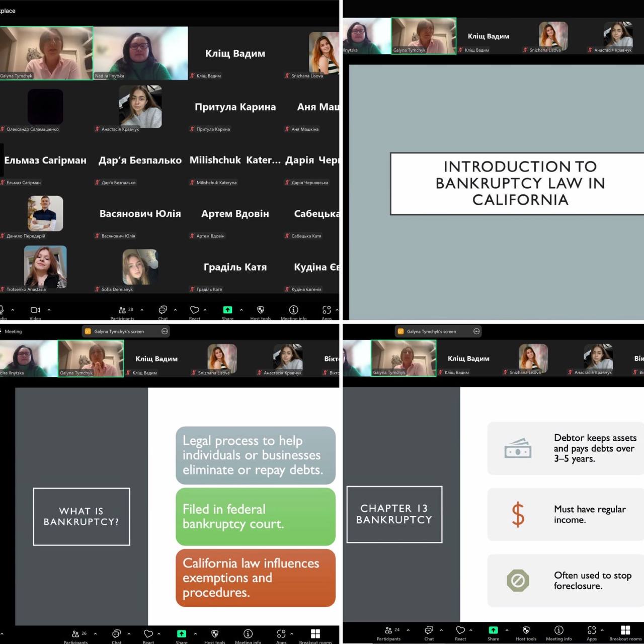This screenshot has width=644, height=644.
Task: Click Galyna Tymchyk's screen label above What Is Bankruptcy slide
Action: (x=119, y=332)
